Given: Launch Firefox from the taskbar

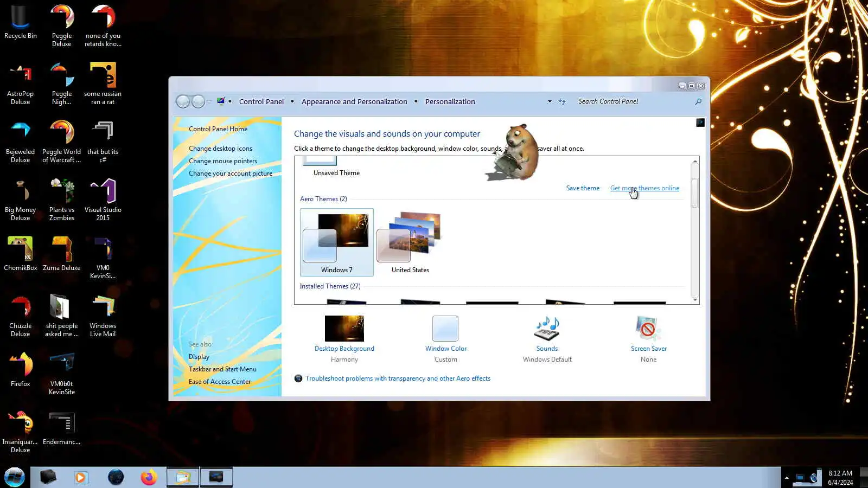Looking at the screenshot, I should click(149, 477).
